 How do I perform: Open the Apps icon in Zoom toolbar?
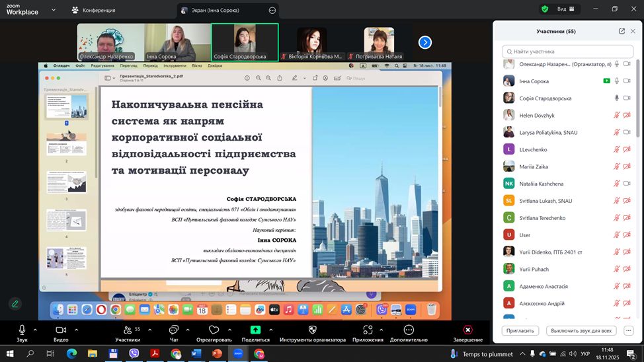[x=368, y=330]
